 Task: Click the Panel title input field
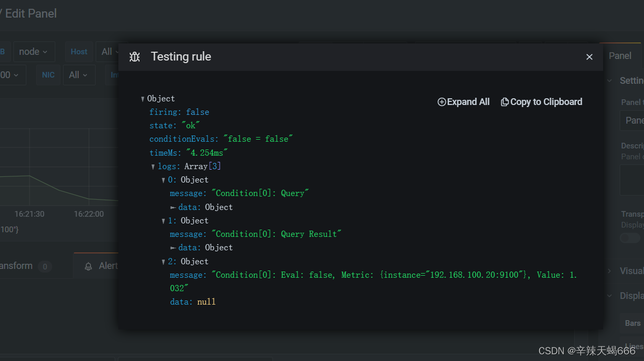(x=634, y=121)
